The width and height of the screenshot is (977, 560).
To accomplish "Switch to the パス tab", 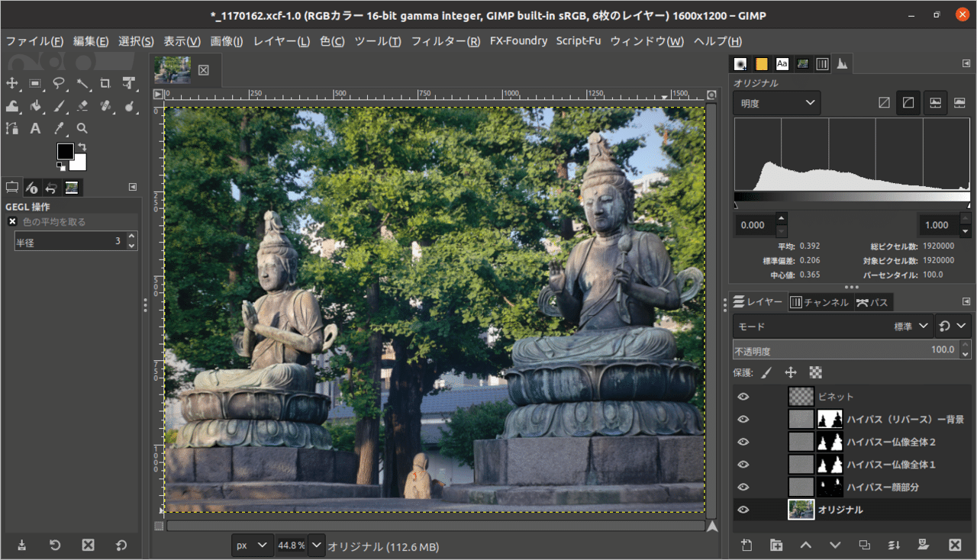I will click(x=872, y=302).
